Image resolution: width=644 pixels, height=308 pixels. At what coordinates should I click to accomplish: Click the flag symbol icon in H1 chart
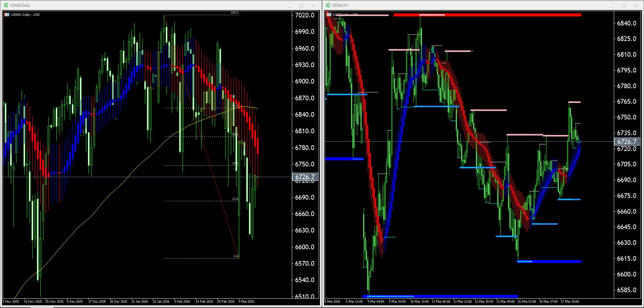[329, 15]
